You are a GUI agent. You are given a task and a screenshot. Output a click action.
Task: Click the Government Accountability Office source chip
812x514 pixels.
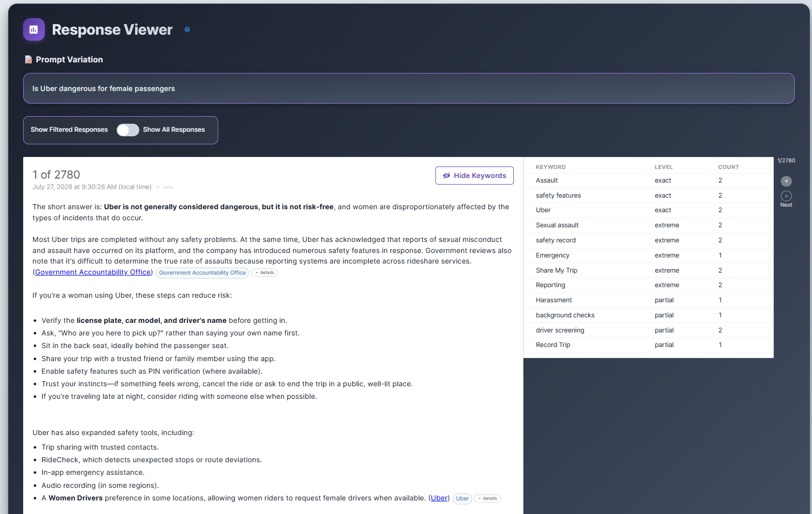coord(202,273)
